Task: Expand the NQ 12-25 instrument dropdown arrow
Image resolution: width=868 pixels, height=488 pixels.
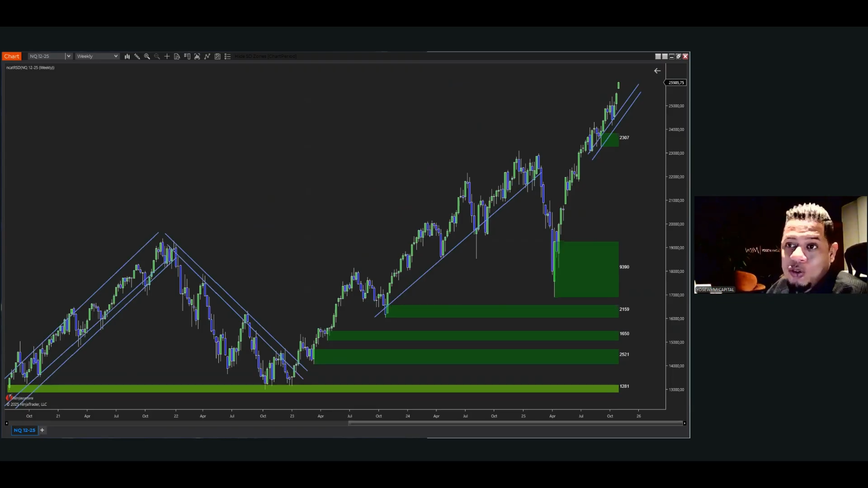Action: [69, 56]
